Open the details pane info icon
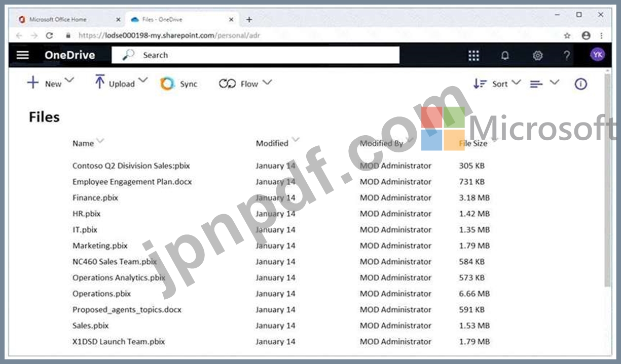621x364 pixels. 580,84
